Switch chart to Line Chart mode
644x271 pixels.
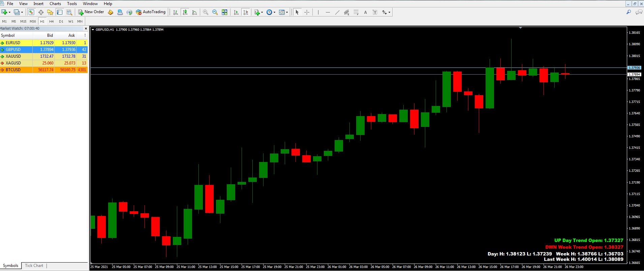[x=194, y=12]
